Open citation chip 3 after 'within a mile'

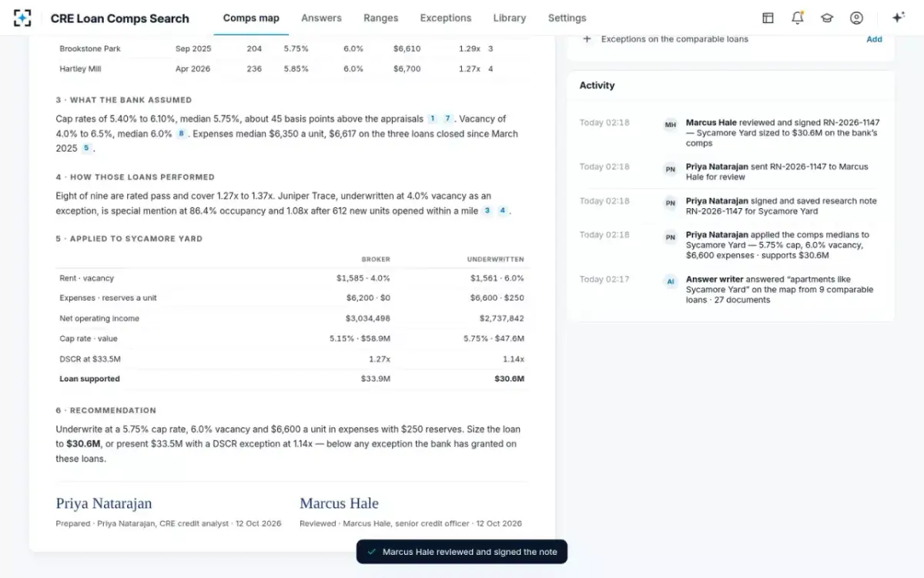click(487, 210)
